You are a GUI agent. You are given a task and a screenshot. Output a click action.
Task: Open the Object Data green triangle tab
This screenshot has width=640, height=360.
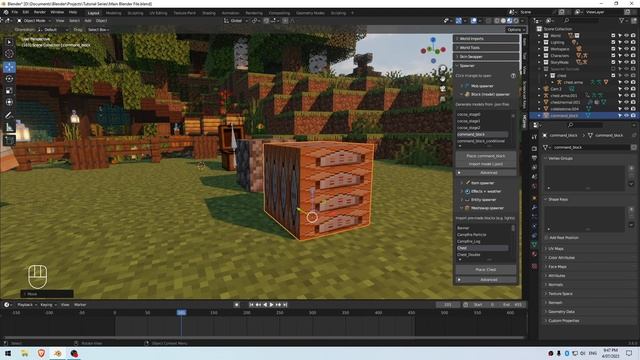[534, 244]
